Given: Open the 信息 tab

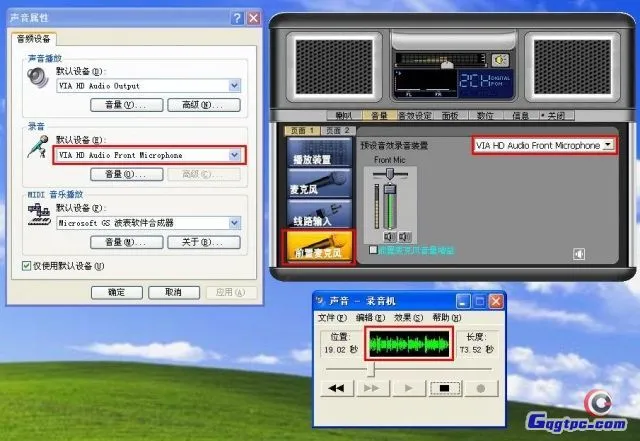Looking at the screenshot, I should click(520, 116).
